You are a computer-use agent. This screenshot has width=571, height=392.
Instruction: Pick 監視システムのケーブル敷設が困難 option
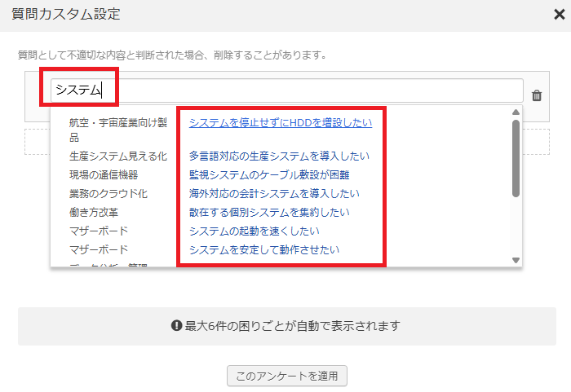point(269,174)
